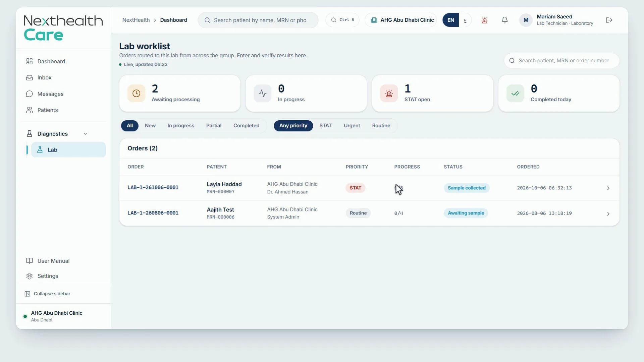Screen dimensions: 644x362
Task: Click the Awaiting processing clock icon
Action: coord(136,94)
